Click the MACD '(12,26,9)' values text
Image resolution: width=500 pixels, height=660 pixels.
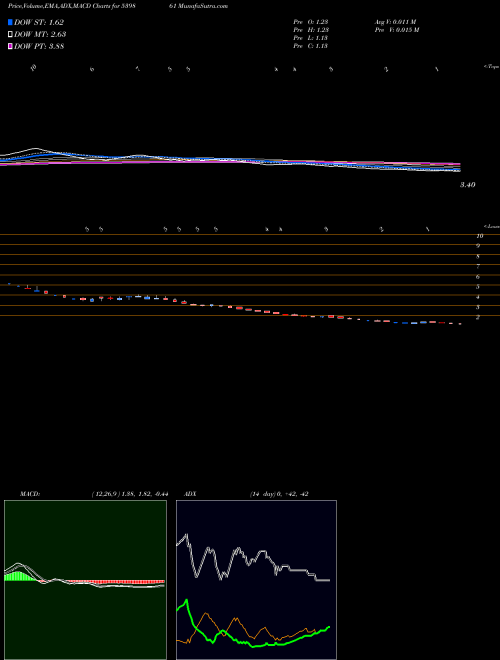130,494
